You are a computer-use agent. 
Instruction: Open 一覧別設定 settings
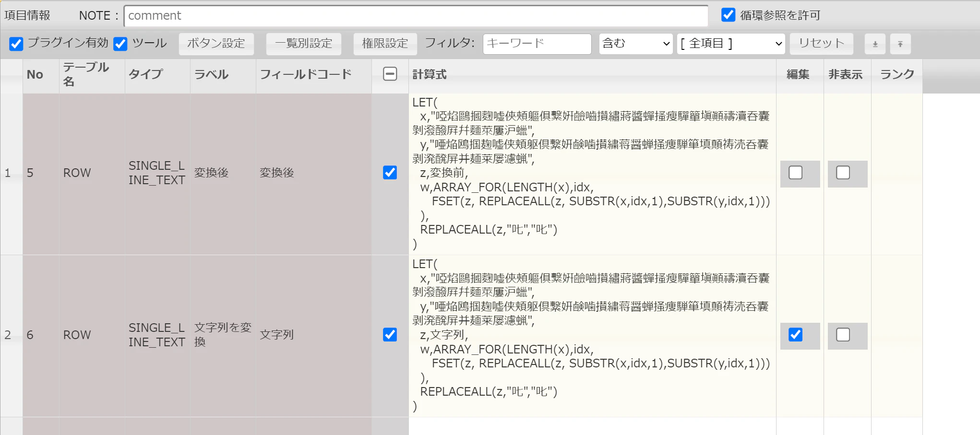tap(303, 44)
